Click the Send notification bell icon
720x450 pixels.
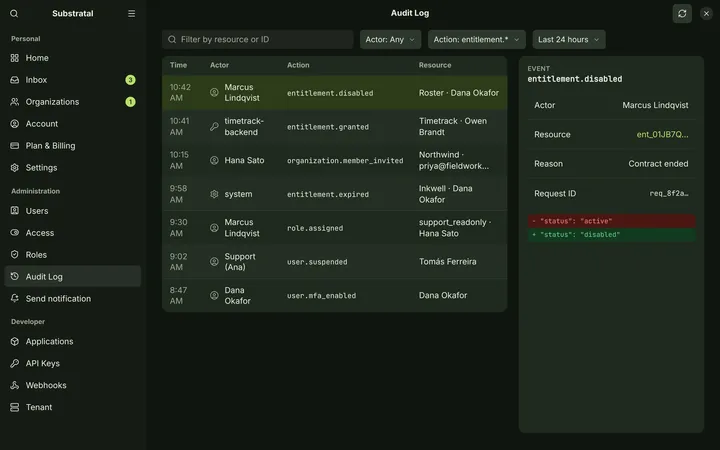15,298
